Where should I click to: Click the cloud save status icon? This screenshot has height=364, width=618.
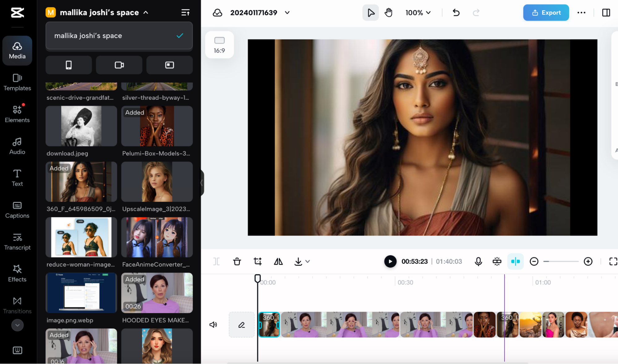coord(218,13)
